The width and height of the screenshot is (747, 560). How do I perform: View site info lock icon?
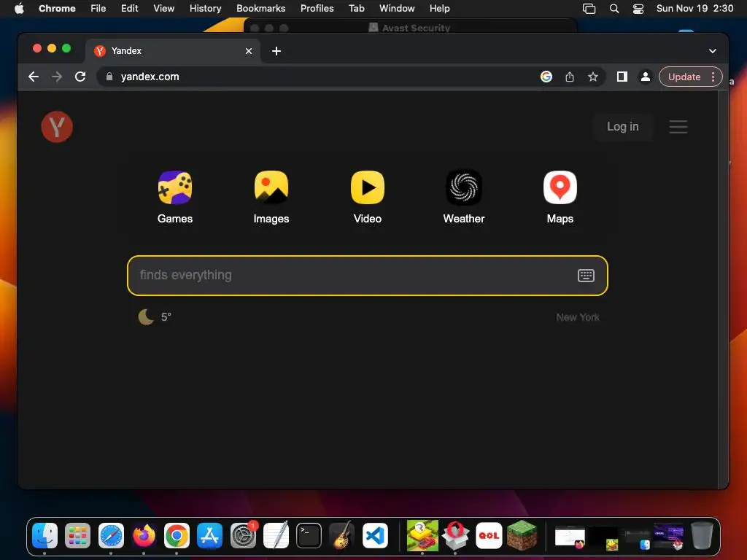point(109,77)
